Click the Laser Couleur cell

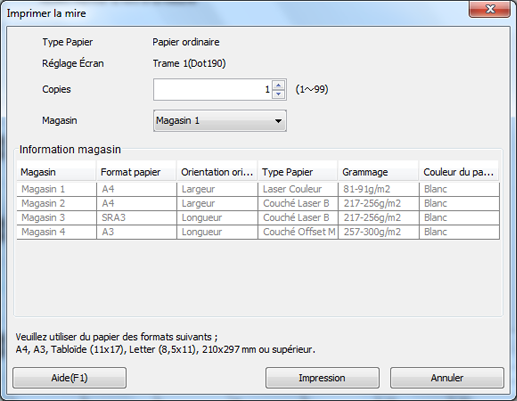tap(298, 189)
